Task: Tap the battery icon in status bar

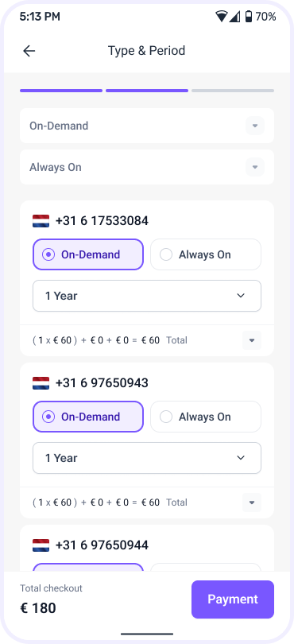Action: (248, 17)
